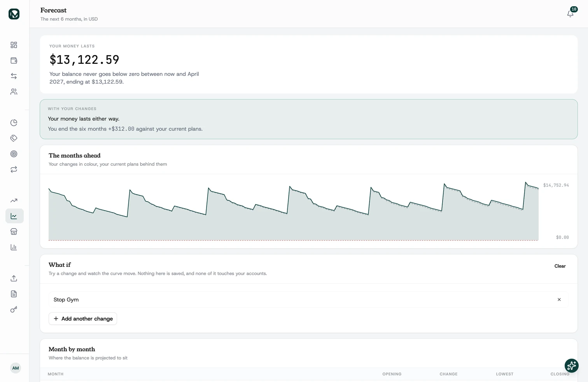Open the people icon in sidebar
The width and height of the screenshot is (588, 382).
pyautogui.click(x=14, y=92)
